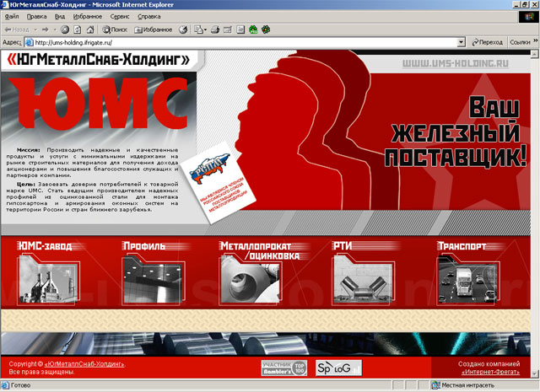Open the РТИ section heading
540x392 pixels.
[x=343, y=246]
